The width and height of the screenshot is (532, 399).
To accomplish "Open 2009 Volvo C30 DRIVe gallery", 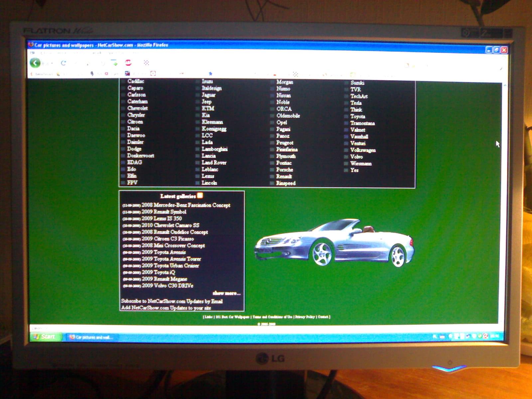I will click(x=167, y=286).
